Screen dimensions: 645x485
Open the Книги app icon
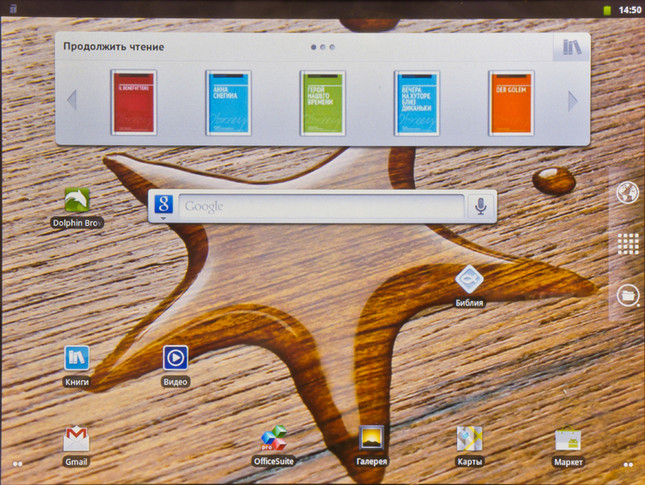click(77, 358)
